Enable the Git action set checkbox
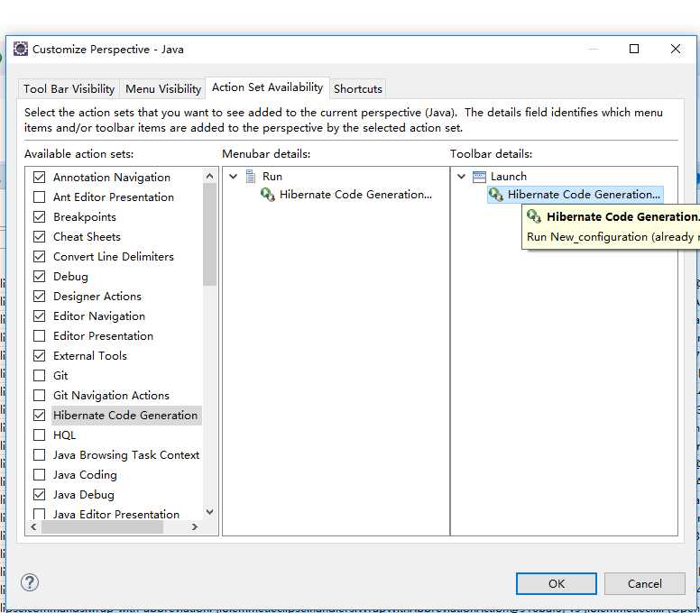 [40, 375]
